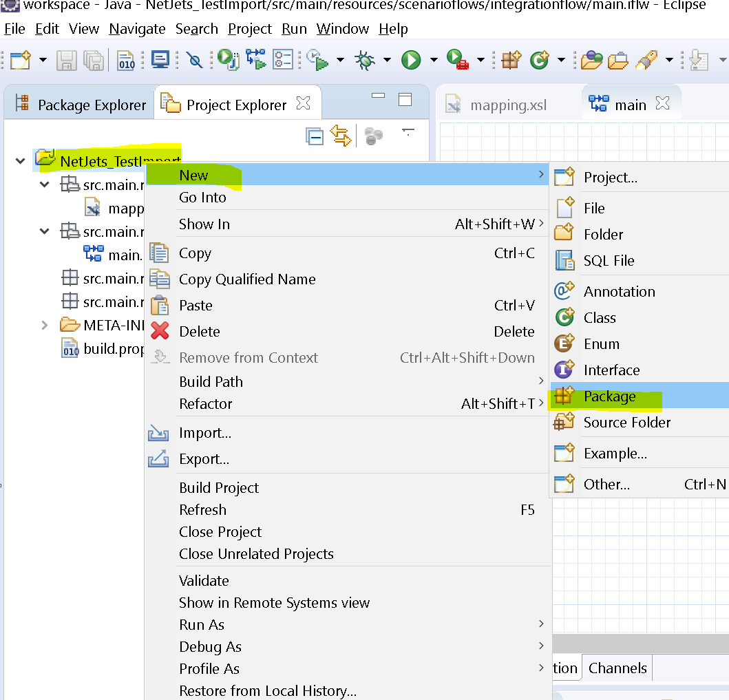Open the Search menu

(197, 29)
